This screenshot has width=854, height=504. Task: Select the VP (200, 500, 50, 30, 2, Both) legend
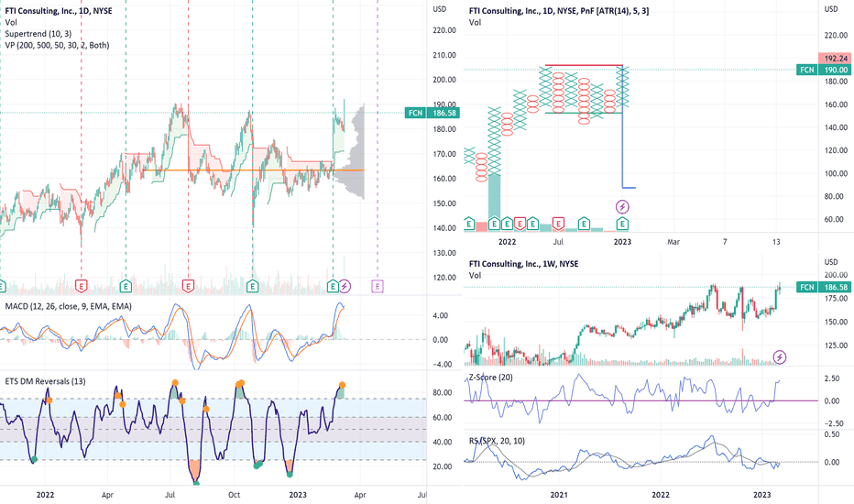57,45
